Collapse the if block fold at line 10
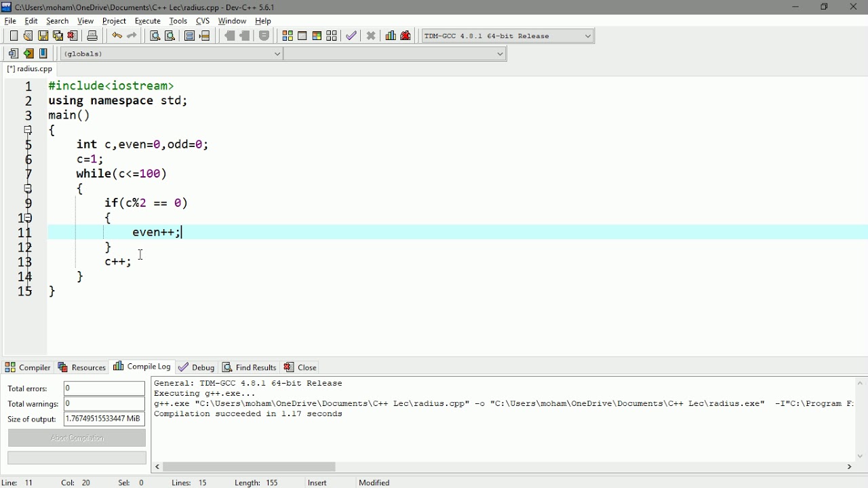The width and height of the screenshot is (868, 488). (x=28, y=218)
